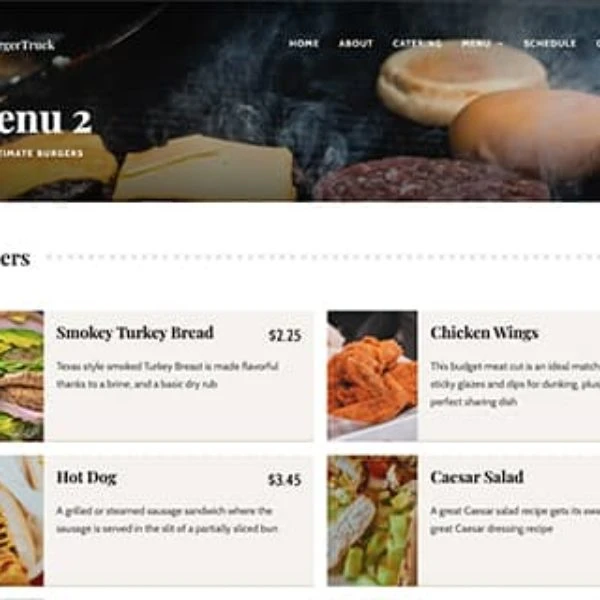Click the BurgerTruck site logo

point(27,45)
